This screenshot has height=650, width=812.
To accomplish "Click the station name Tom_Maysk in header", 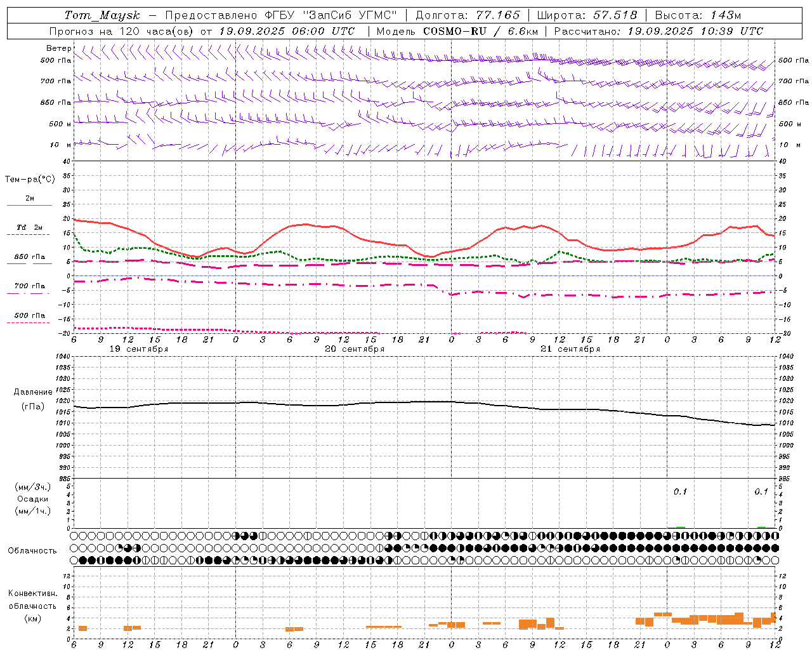I will coord(102,15).
